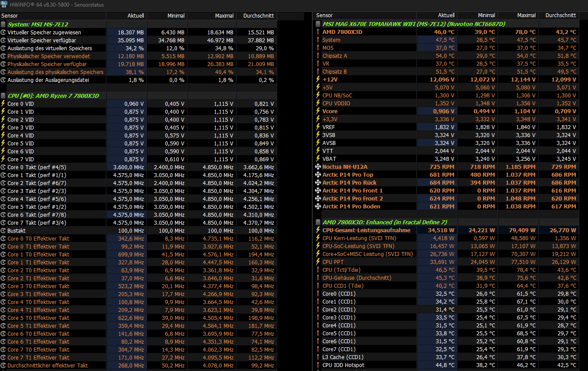Viewport: 588px width, 371px height.
Task: Select Physikalischer Speicher verwendet row
Action: [x=139, y=56]
